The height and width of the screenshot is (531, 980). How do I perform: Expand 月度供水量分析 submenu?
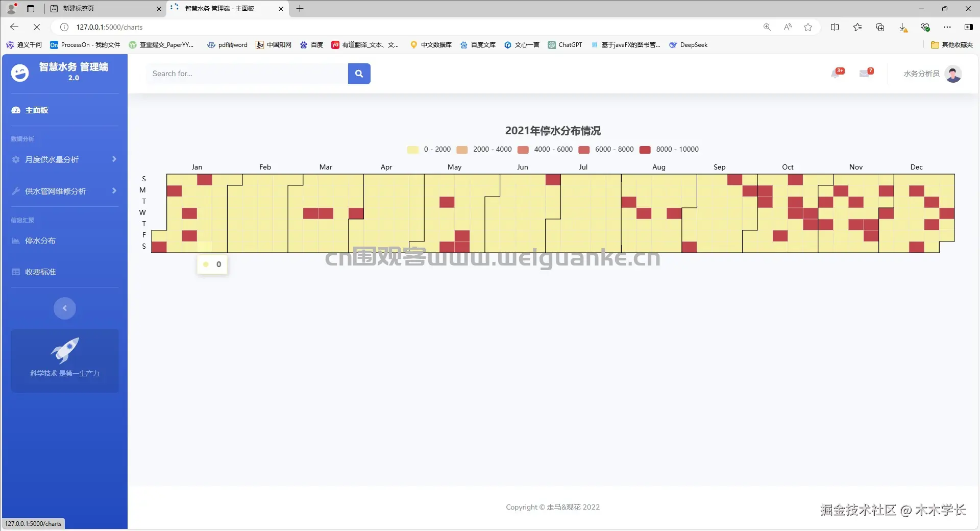pyautogui.click(x=65, y=159)
